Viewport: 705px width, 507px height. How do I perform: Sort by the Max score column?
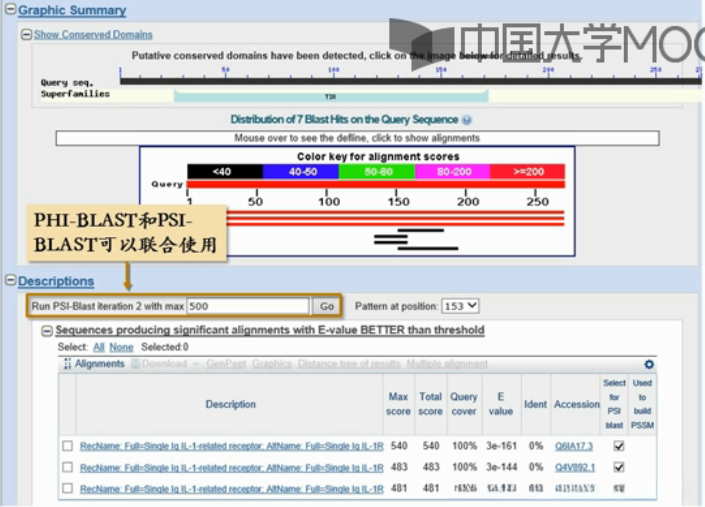[x=398, y=404]
